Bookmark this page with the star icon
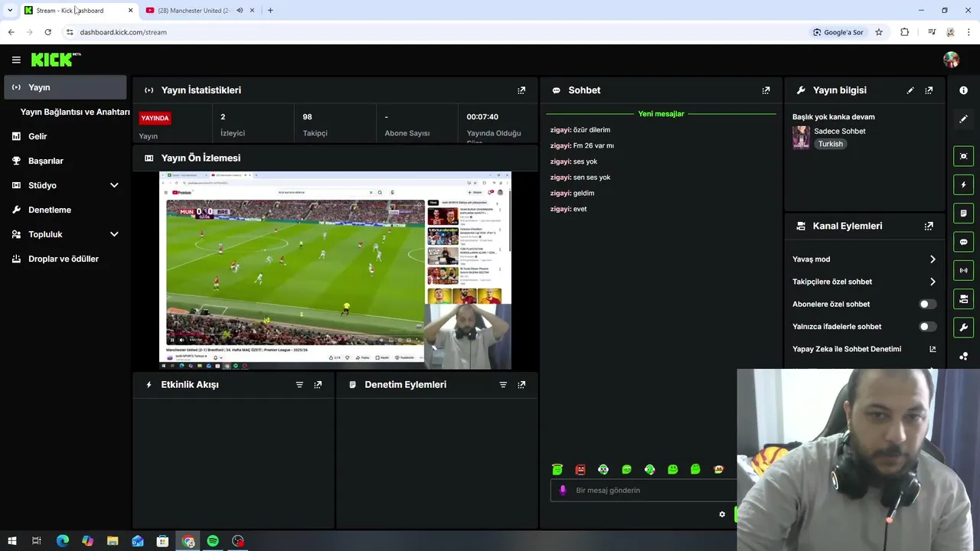 879,32
